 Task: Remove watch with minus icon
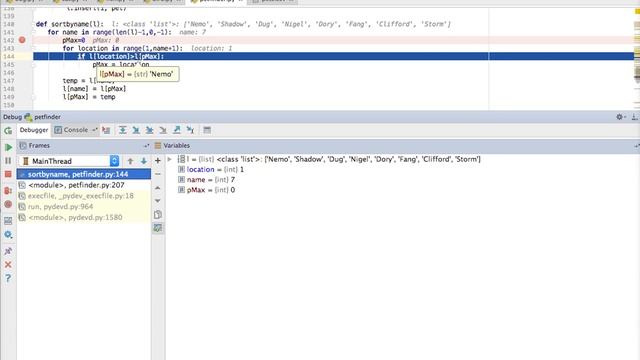158,174
